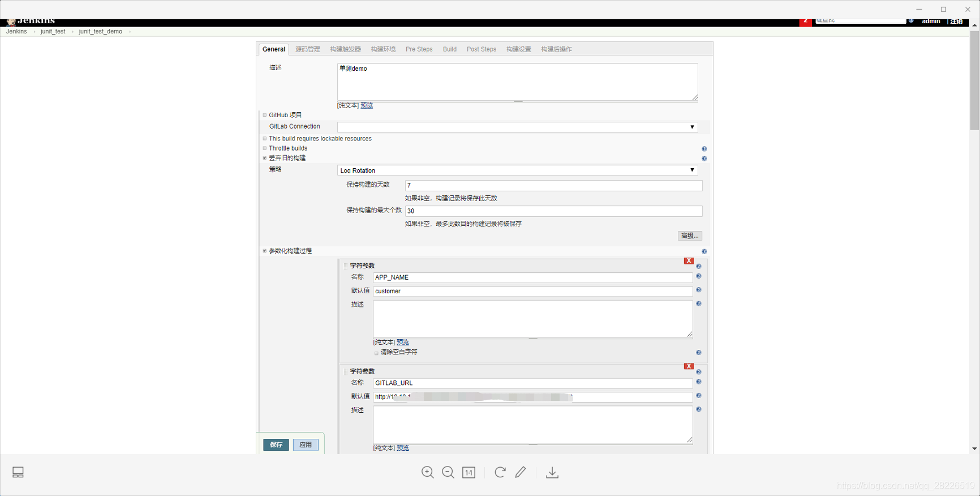
Task: Open the Log Rotation strategy dropdown
Action: click(518, 170)
